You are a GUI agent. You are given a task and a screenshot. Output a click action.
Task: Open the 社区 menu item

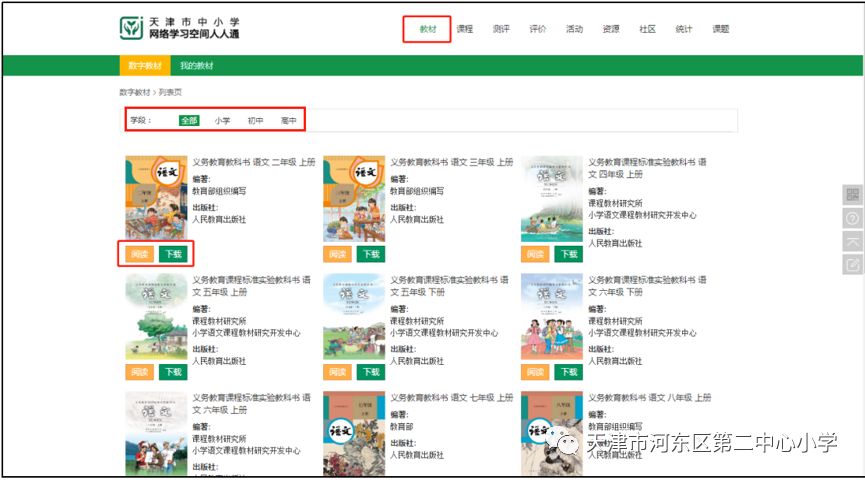pos(647,29)
